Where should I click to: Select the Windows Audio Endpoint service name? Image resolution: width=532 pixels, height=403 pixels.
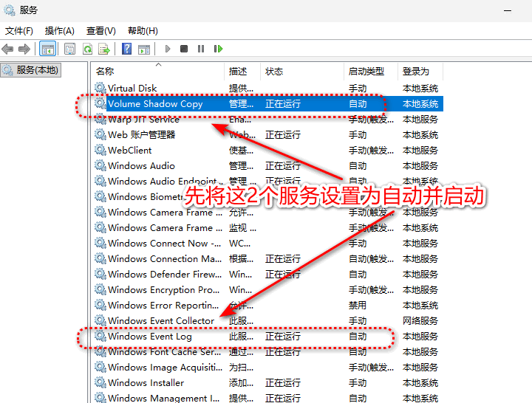coord(166,182)
